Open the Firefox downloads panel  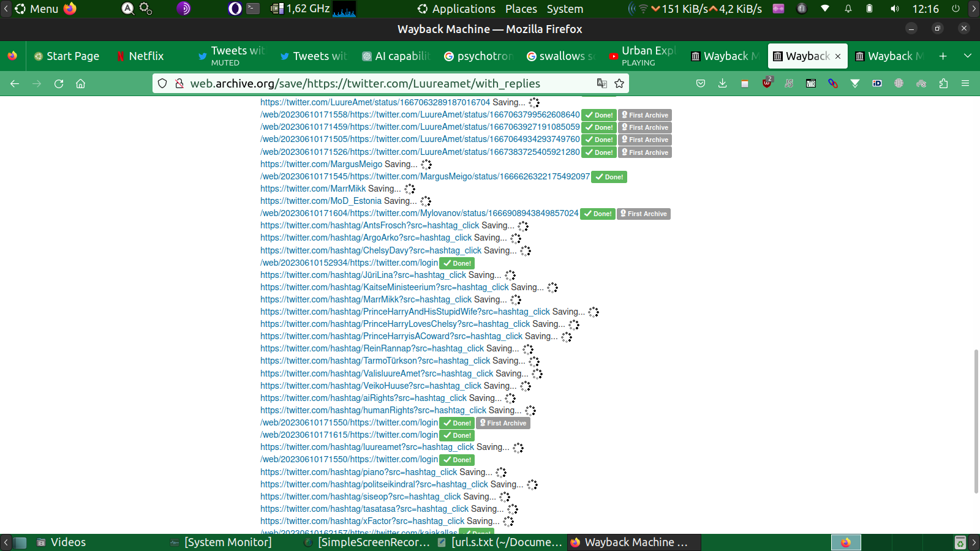(x=723, y=84)
